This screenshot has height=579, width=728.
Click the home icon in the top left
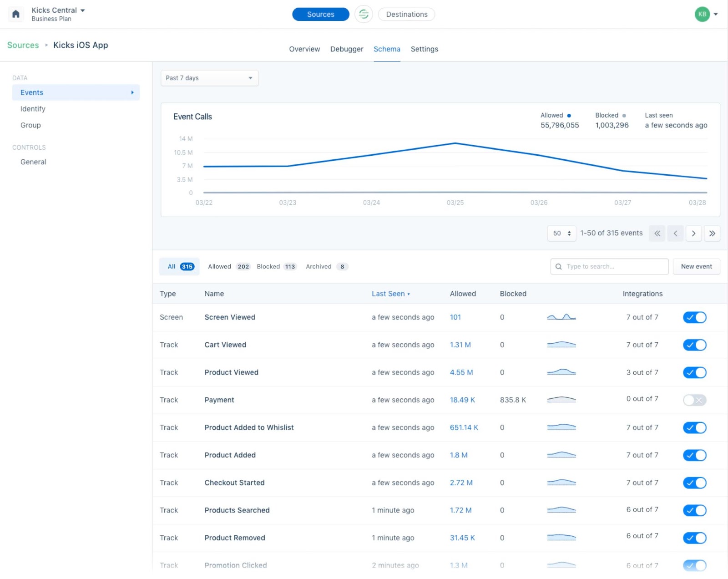(15, 14)
